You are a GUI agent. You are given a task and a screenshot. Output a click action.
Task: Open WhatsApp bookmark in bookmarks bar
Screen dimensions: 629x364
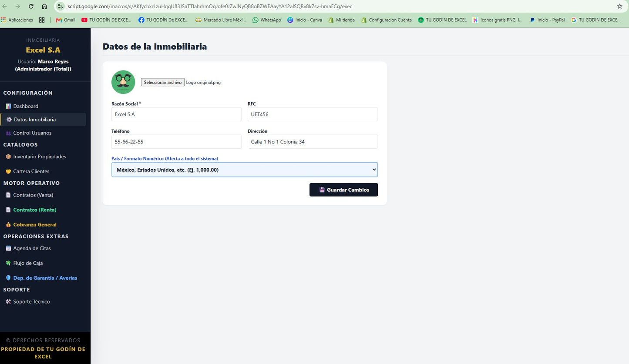click(267, 20)
